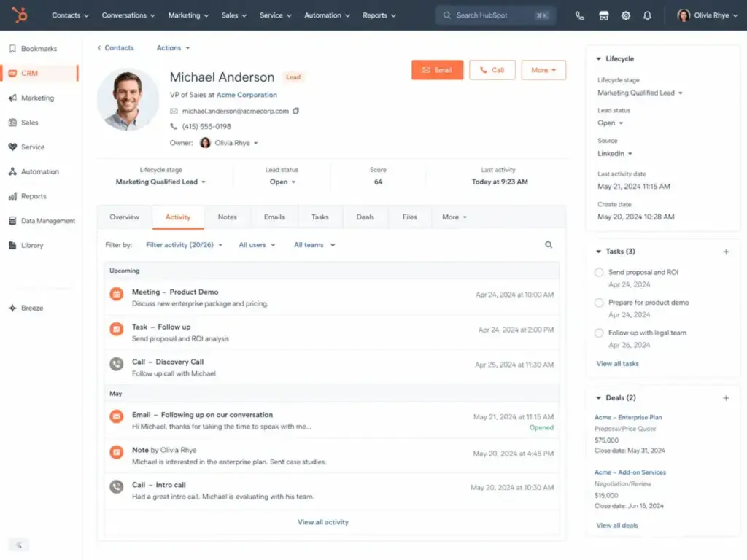
Task: Open the All users filter
Action: [257, 245]
